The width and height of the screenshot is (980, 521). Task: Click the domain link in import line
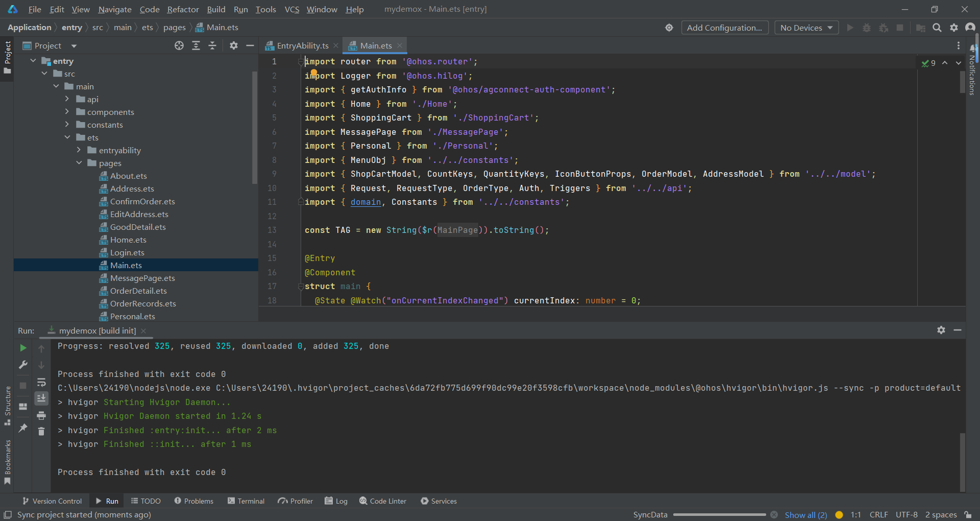[x=365, y=202]
